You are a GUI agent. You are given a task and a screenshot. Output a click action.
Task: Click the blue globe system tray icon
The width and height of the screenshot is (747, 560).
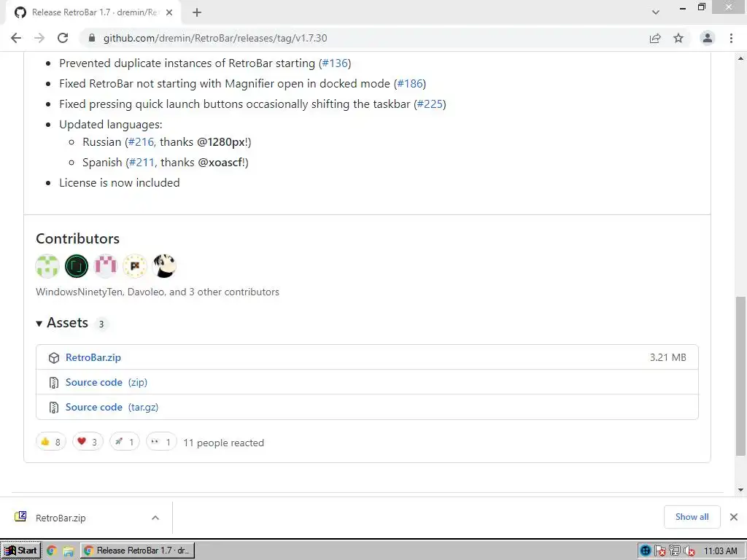pos(645,551)
